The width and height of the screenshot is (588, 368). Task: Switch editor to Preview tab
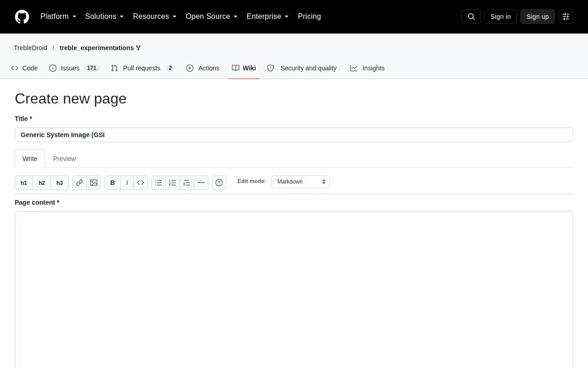[x=64, y=159]
